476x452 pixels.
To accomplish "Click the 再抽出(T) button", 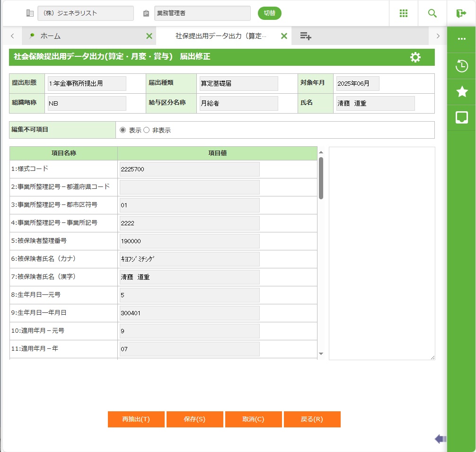I will tap(136, 419).
